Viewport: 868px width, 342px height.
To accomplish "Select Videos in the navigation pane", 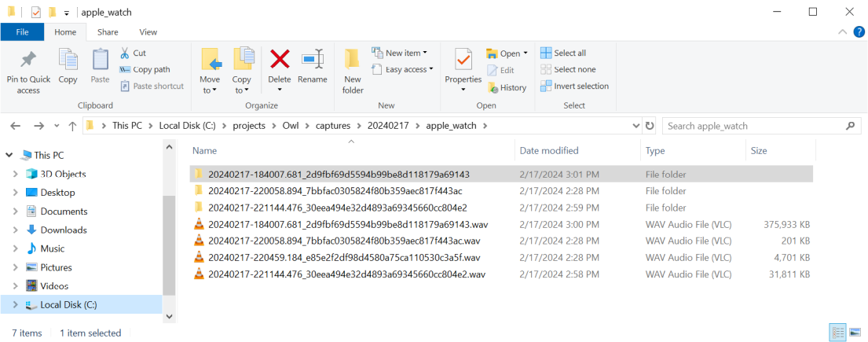I will [54, 286].
